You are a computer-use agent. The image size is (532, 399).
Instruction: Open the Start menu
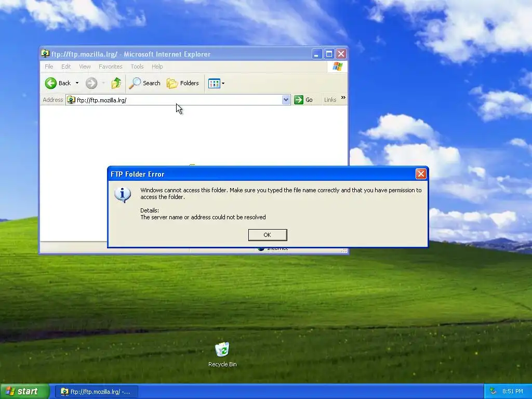point(25,392)
